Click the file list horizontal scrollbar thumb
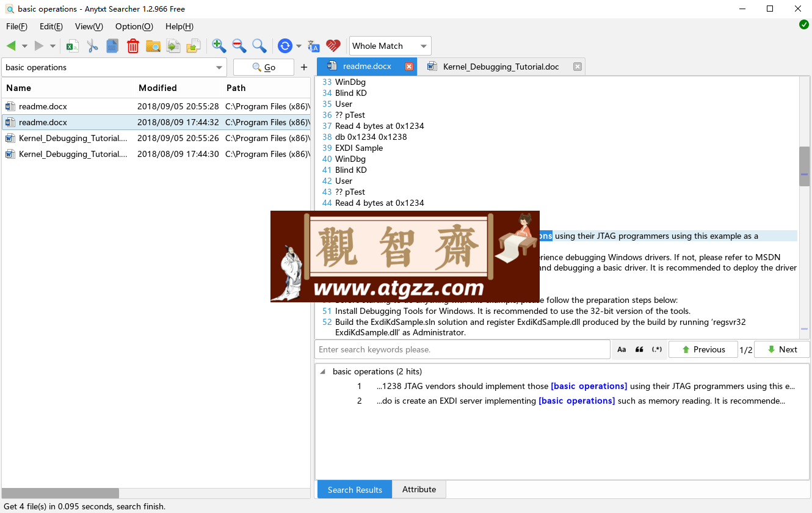The image size is (812, 513). pos(60,493)
